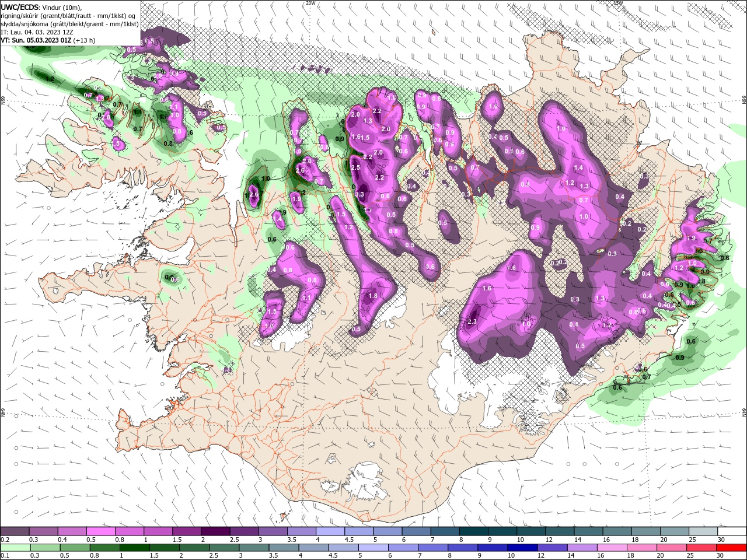Click the 3.3 snowfall value on map
The image size is (747, 560).
(359, 195)
